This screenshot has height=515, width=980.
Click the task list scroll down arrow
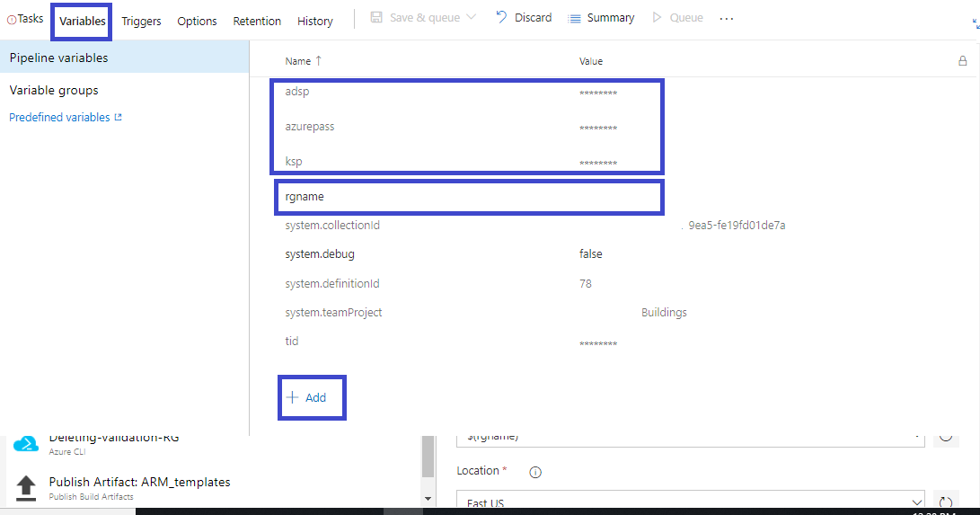click(x=428, y=499)
